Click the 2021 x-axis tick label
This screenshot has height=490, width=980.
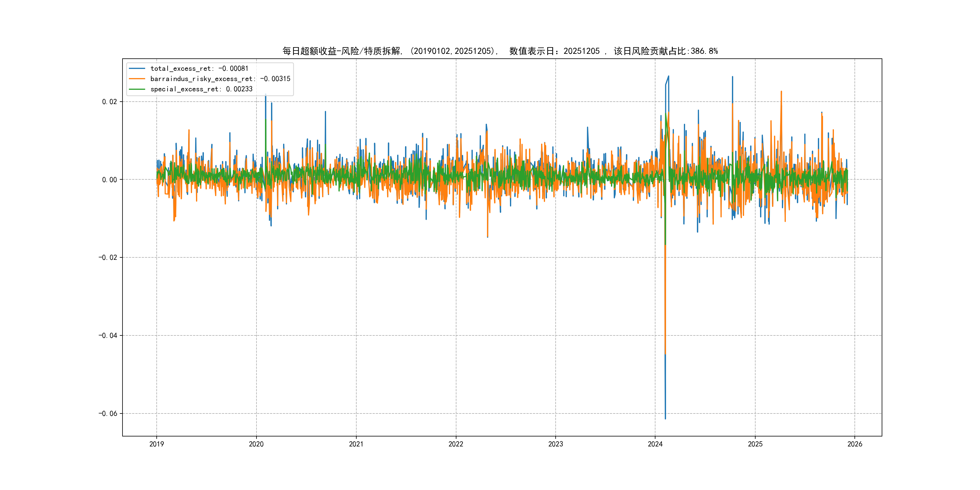(x=356, y=444)
